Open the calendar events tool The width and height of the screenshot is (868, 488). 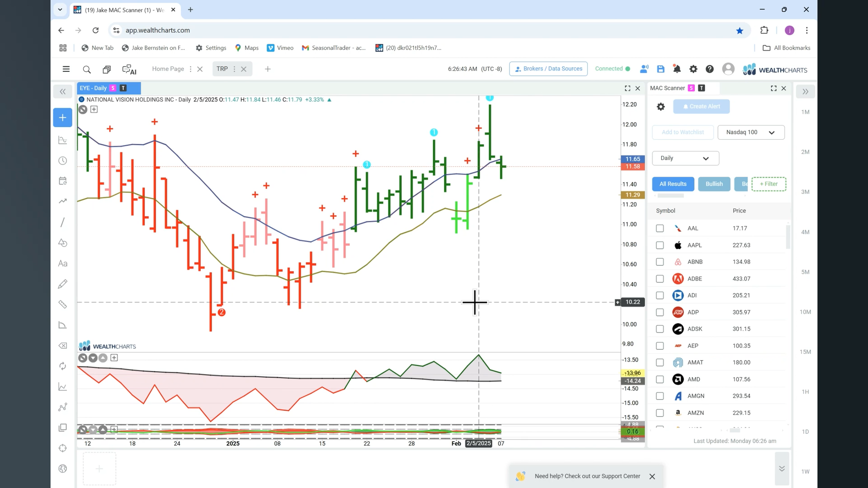[x=63, y=181]
